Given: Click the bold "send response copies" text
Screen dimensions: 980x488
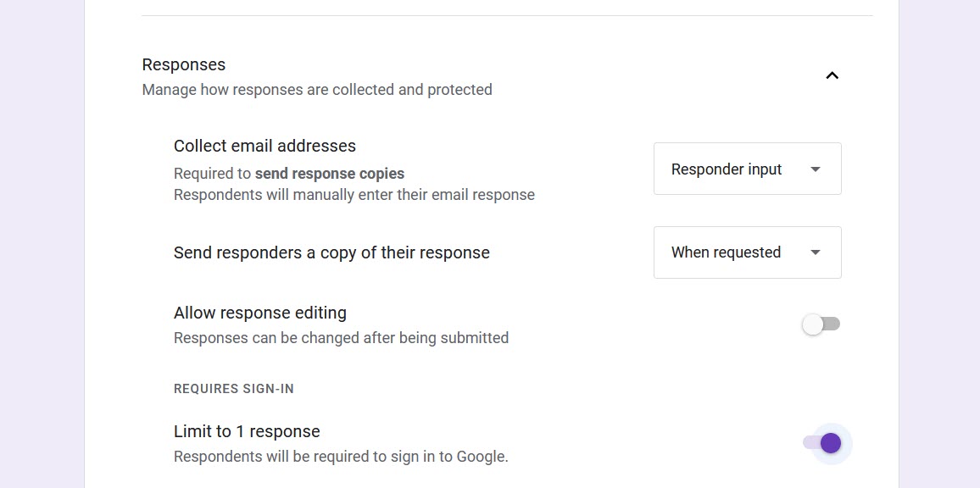Looking at the screenshot, I should (330, 173).
